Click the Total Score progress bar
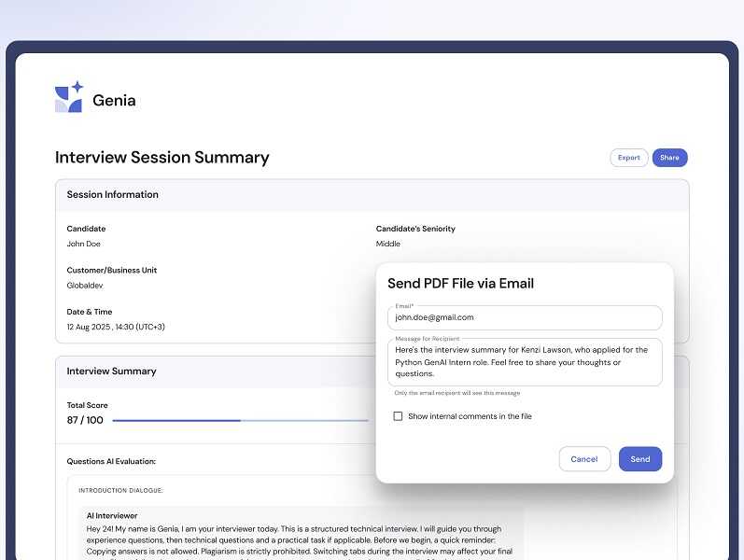 click(240, 421)
